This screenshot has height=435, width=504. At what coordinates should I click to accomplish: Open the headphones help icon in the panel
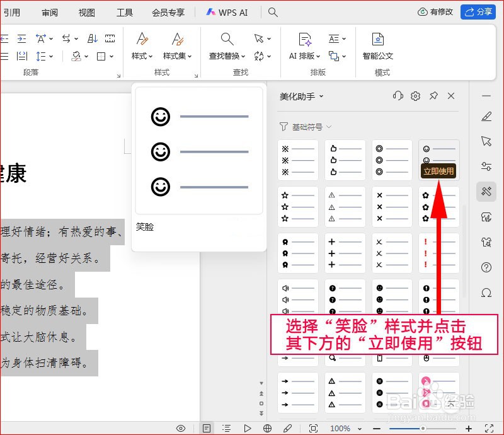click(x=398, y=96)
